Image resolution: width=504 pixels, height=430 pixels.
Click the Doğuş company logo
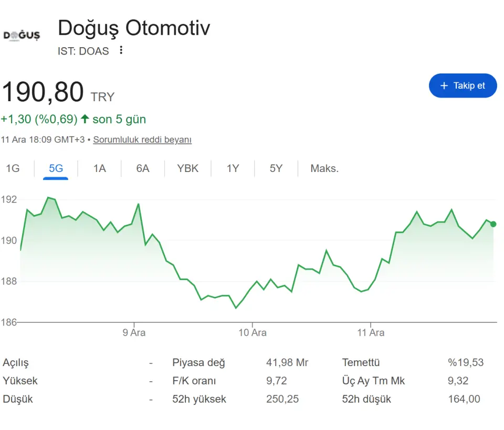22,36
